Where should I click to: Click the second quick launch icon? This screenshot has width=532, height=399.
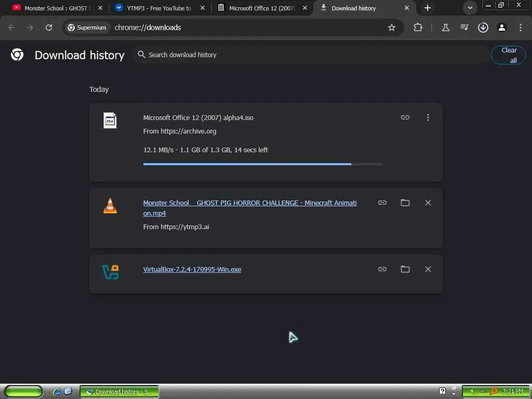tap(68, 391)
